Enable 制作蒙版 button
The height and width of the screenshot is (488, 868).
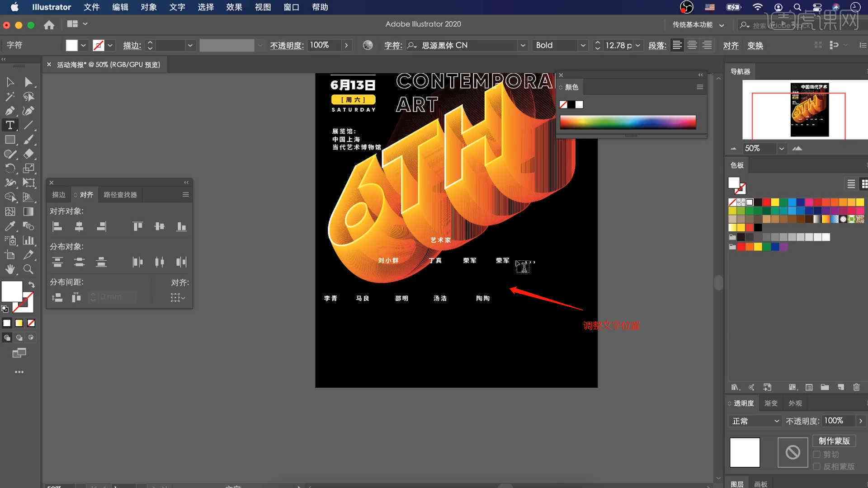pyautogui.click(x=835, y=441)
